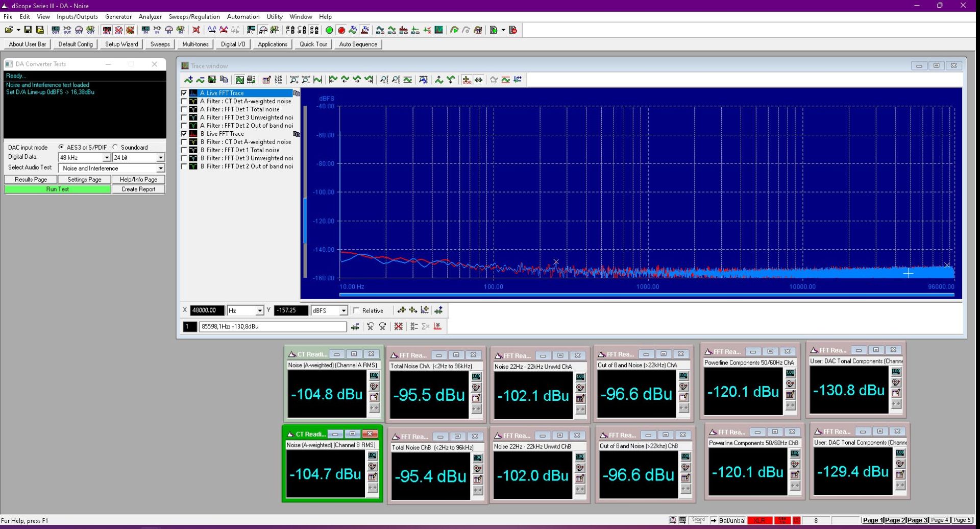Enable A Filter CT Det A-weighted noise trace
Screen dimensions: 980x529
pos(184,102)
